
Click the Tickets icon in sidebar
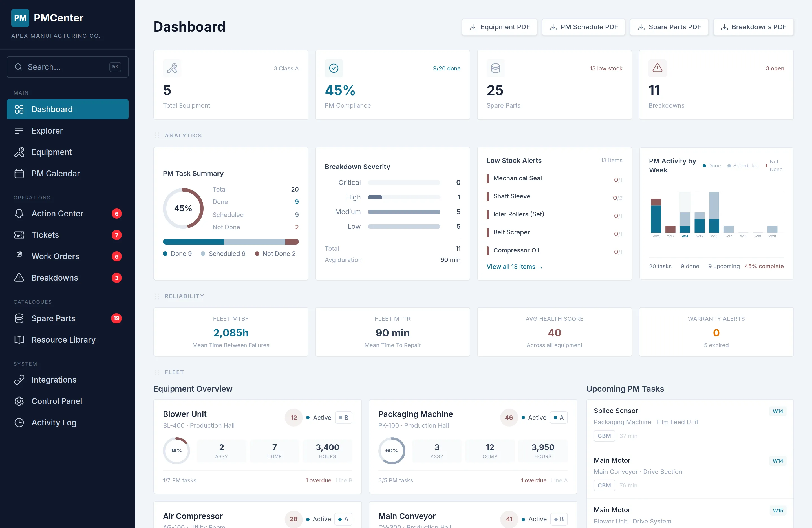click(19, 235)
